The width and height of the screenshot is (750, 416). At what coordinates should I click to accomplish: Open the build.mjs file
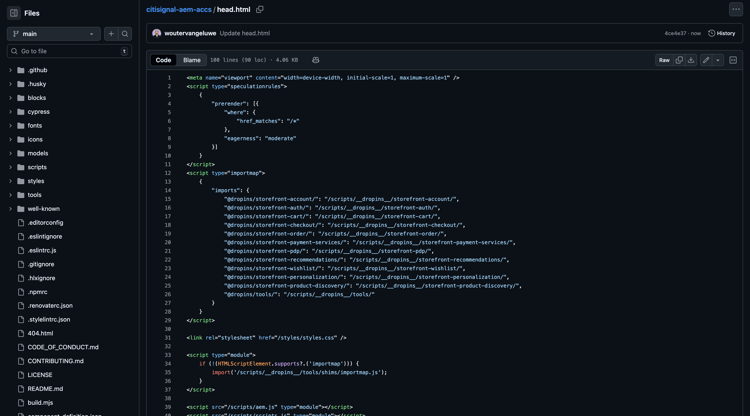[x=40, y=403]
